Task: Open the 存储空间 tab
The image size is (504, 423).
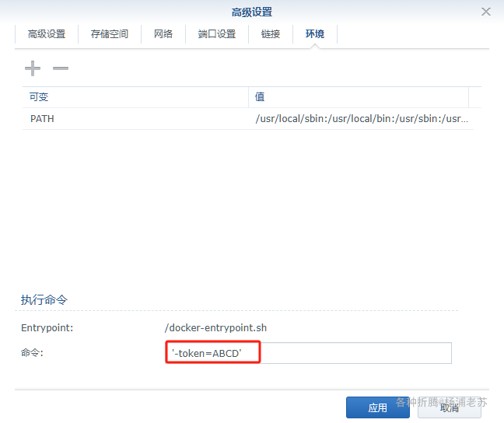Action: 110,34
